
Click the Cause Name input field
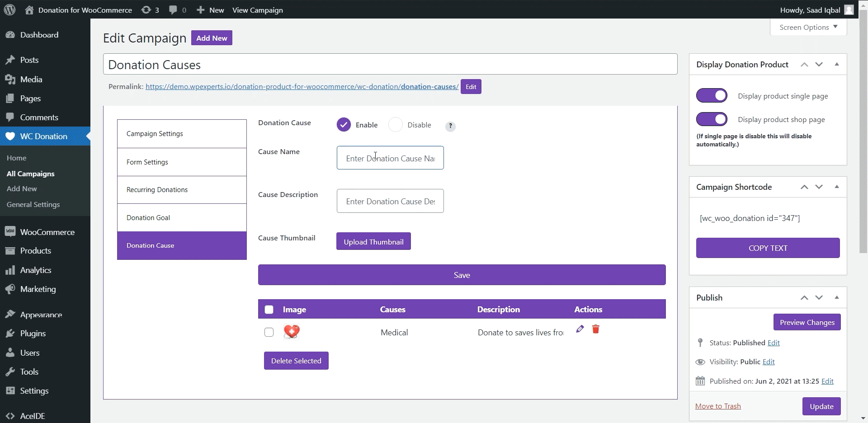pos(390,158)
